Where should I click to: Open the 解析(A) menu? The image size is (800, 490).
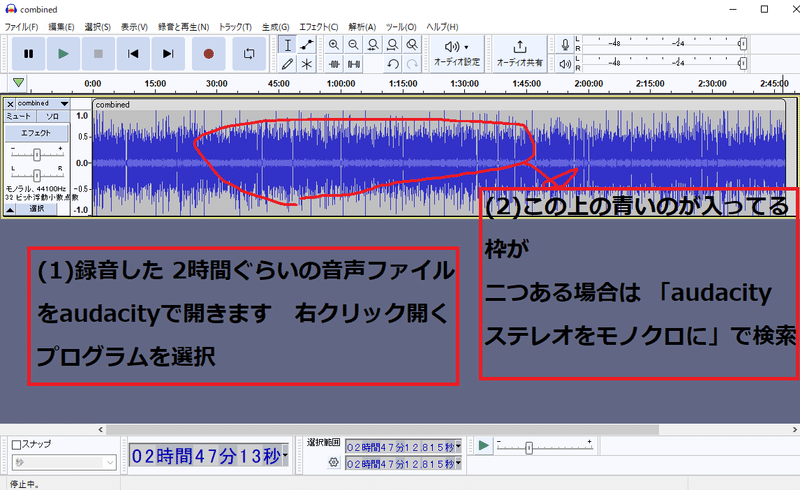[362, 27]
